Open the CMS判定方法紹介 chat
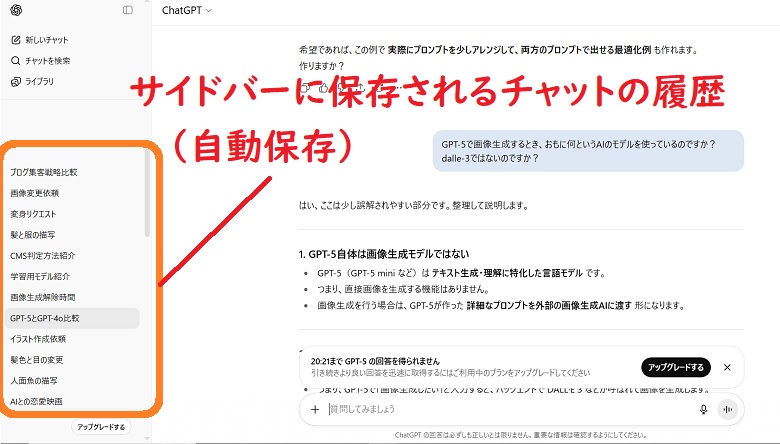Viewport: 780px width, 444px height. (42, 255)
